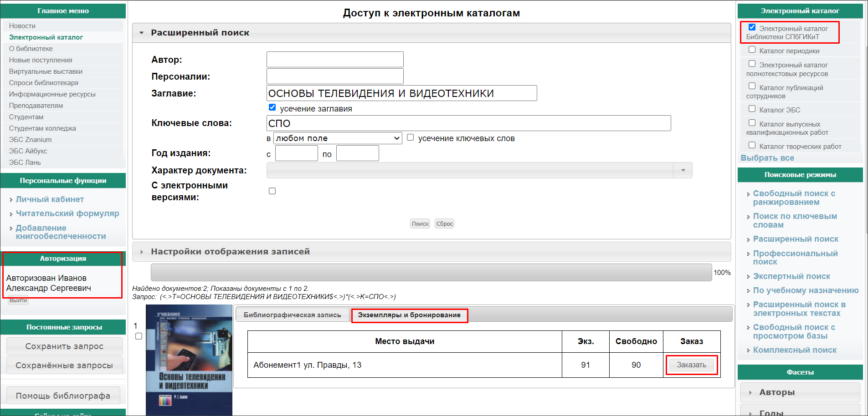The width and height of the screenshot is (868, 416).
Task: Enable усечение ключевых слов checkbox
Action: click(411, 137)
